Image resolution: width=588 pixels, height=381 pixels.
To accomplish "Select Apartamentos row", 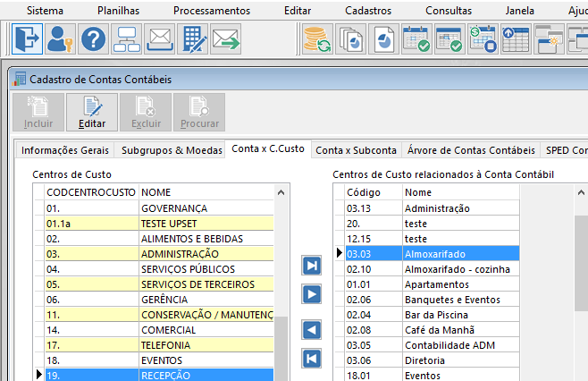I will coord(433,284).
